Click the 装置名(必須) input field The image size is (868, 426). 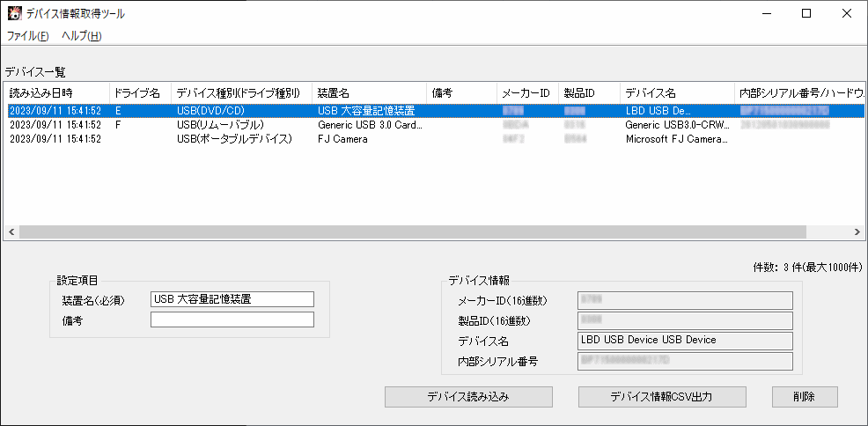[x=232, y=299]
